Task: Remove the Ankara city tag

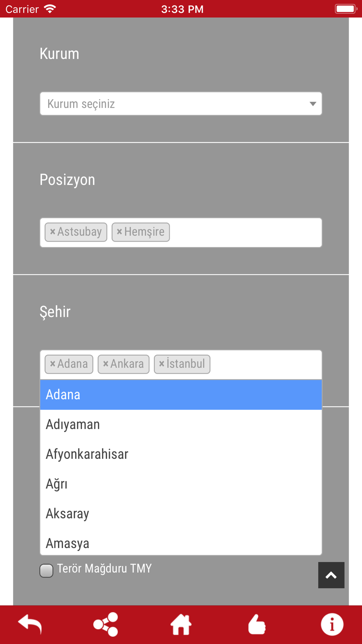Action: 106,364
